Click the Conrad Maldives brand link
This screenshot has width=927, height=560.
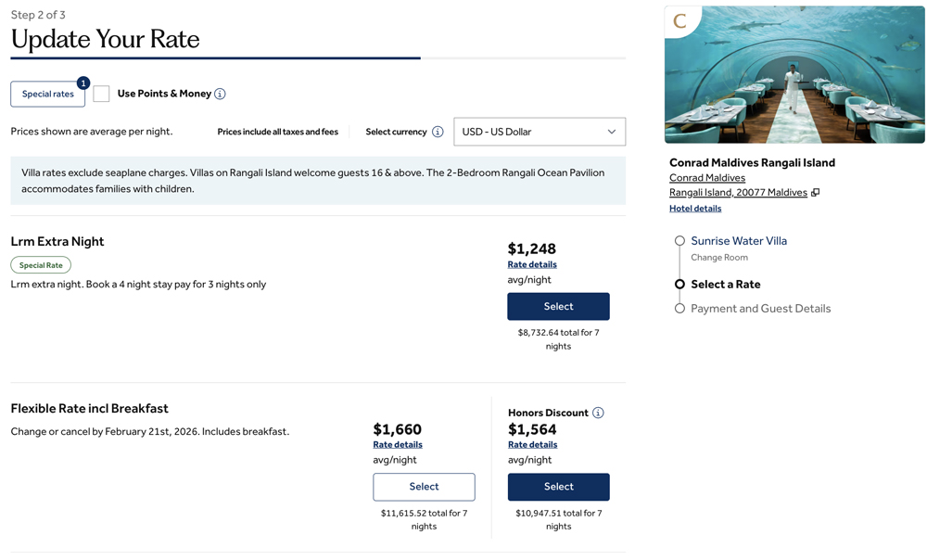[x=707, y=178]
